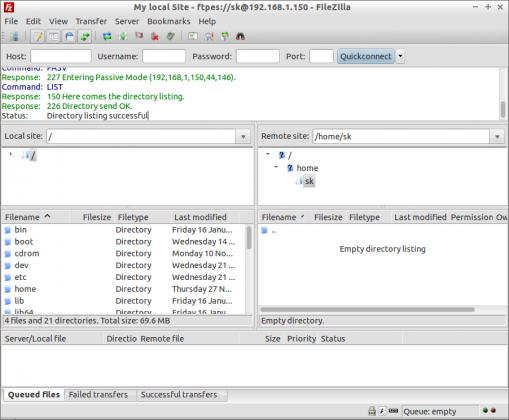
Task: Select the home directory in local list
Action: coord(124,289)
